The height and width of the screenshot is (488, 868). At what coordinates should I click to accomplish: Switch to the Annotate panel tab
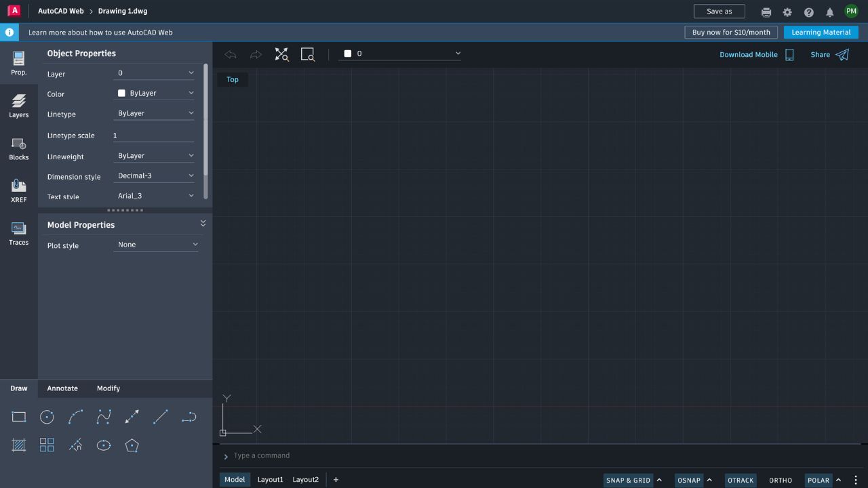(62, 388)
